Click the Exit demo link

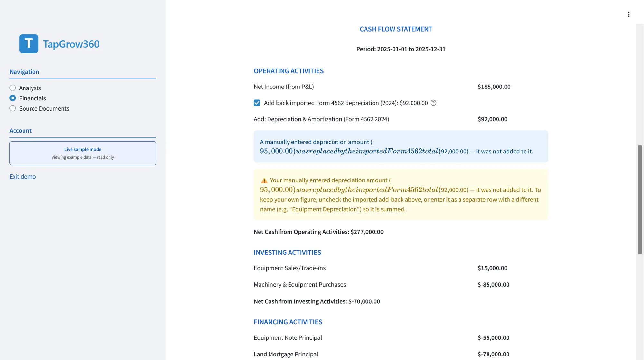click(x=23, y=176)
